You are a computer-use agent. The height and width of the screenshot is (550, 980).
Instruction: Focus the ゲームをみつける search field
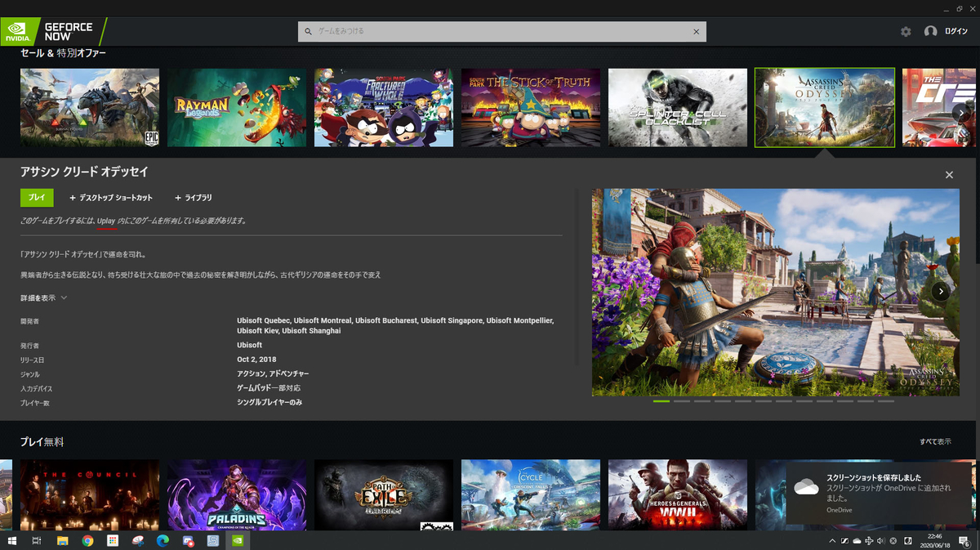click(x=501, y=31)
